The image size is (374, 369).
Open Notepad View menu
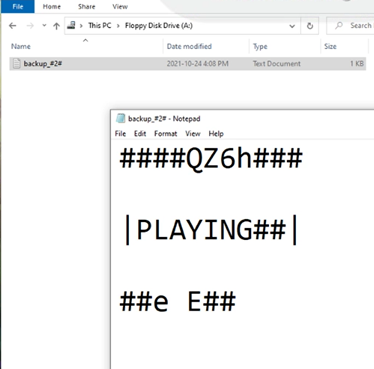[x=193, y=134]
